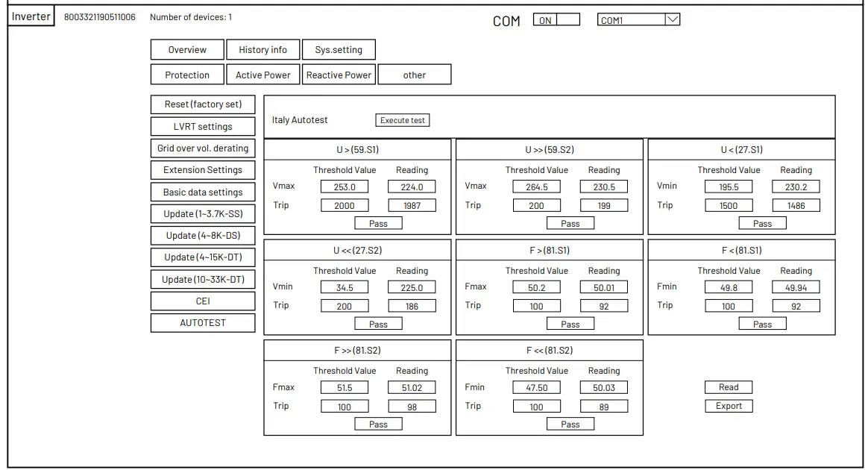Export the autotest results
This screenshot has width=868, height=470.
(728, 405)
